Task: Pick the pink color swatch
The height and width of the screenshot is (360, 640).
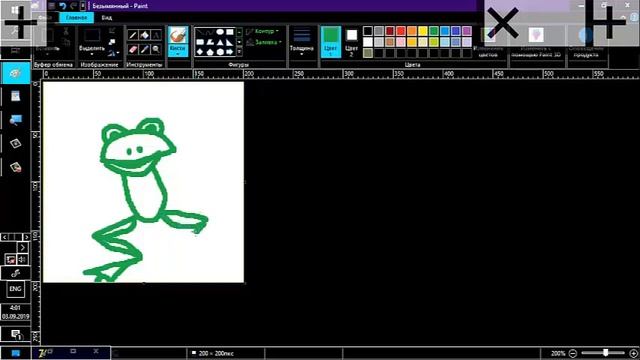Action: click(x=401, y=42)
